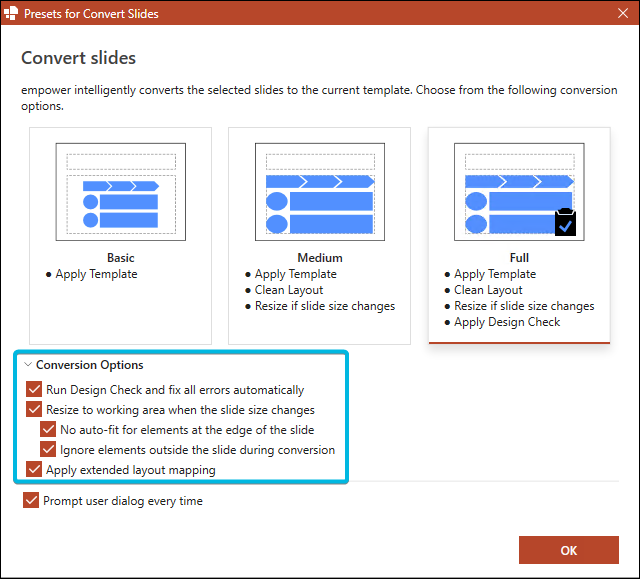This screenshot has width=640, height=579.
Task: Click the Medium preset title label
Action: tap(320, 258)
